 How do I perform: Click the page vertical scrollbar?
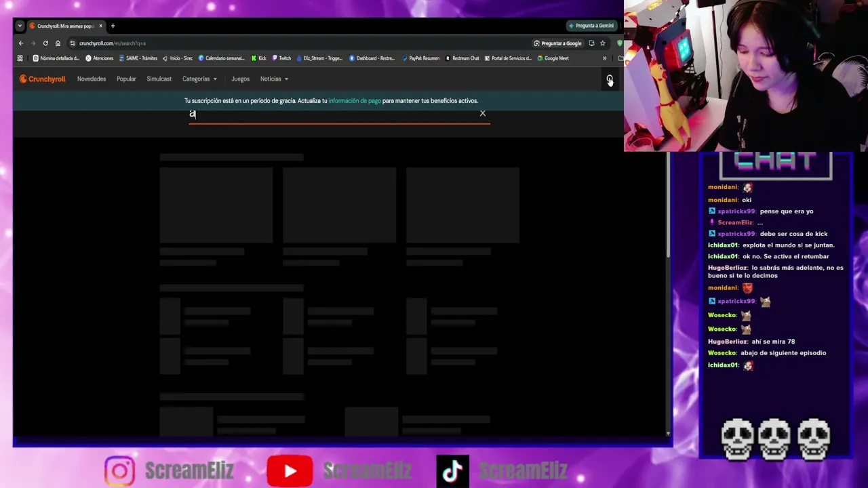[x=668, y=203]
